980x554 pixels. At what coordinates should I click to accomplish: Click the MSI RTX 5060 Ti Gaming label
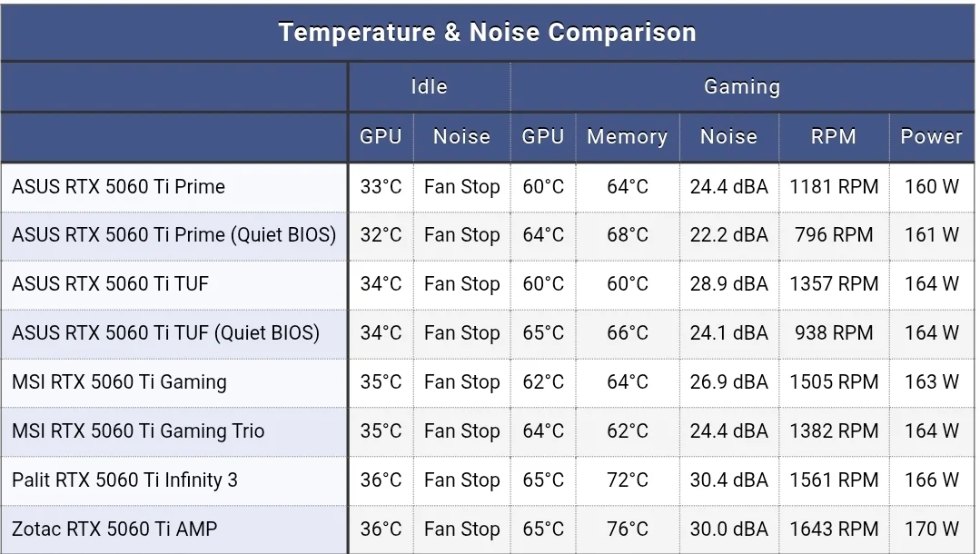[119, 382]
